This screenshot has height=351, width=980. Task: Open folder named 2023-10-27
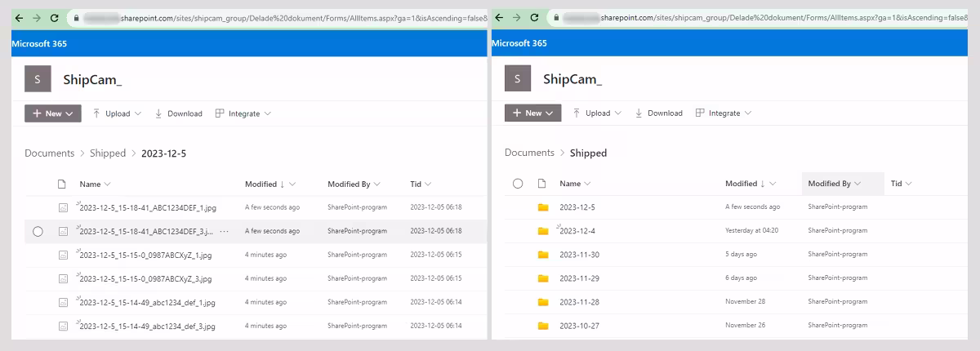pos(579,326)
